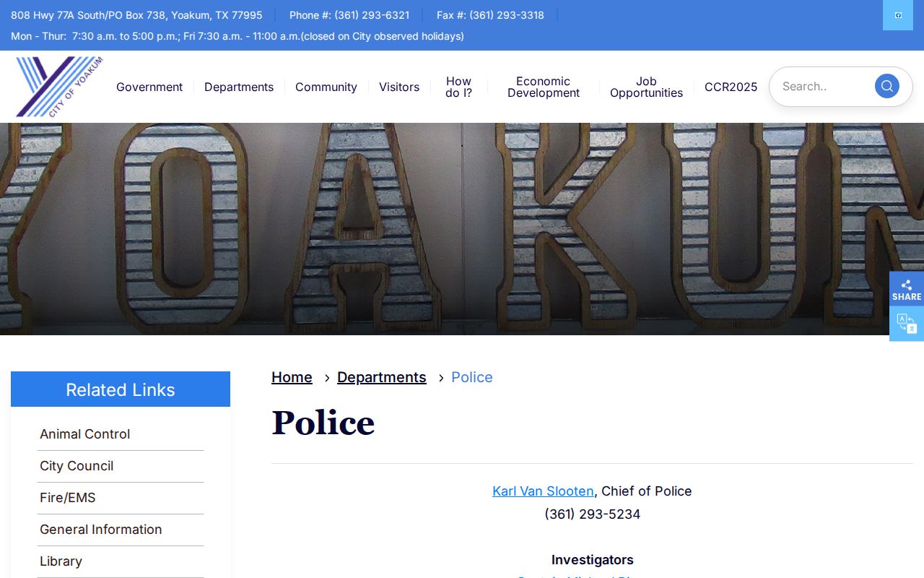Viewport: 924px width, 578px height.
Task: Open the Share side button
Action: 907,289
